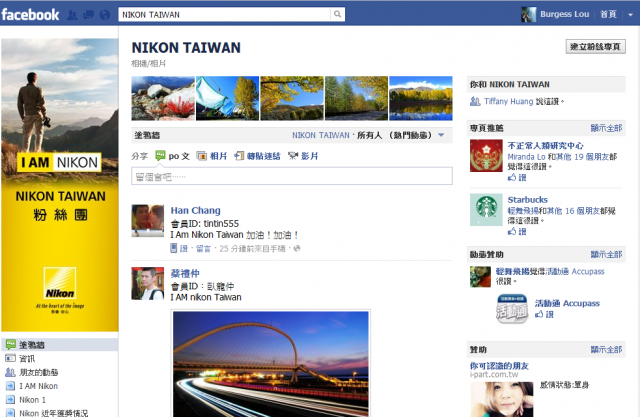
Task: Open 蔡禮仲's profile picture
Action: click(147, 284)
